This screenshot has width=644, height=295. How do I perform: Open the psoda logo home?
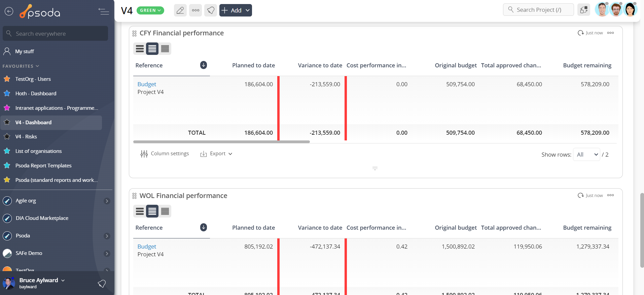(40, 12)
